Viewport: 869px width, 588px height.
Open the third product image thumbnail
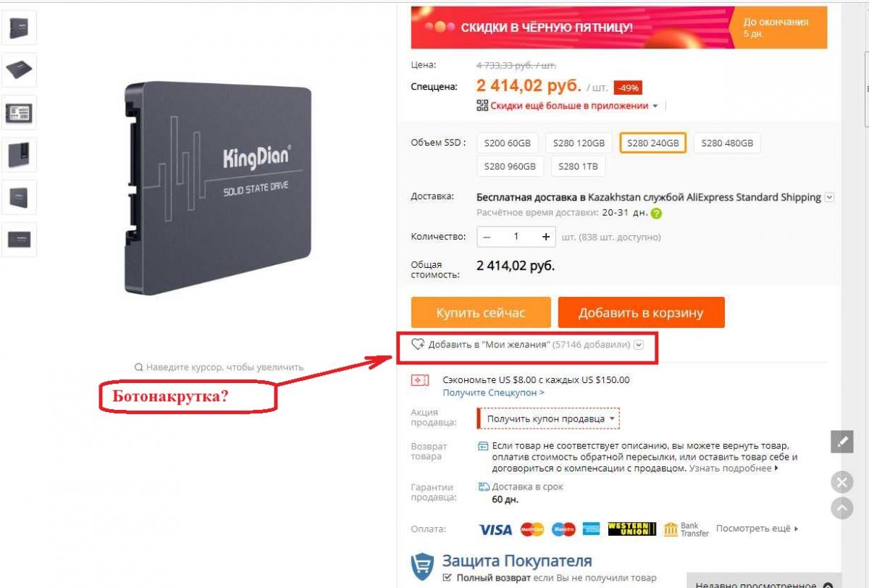(19, 112)
